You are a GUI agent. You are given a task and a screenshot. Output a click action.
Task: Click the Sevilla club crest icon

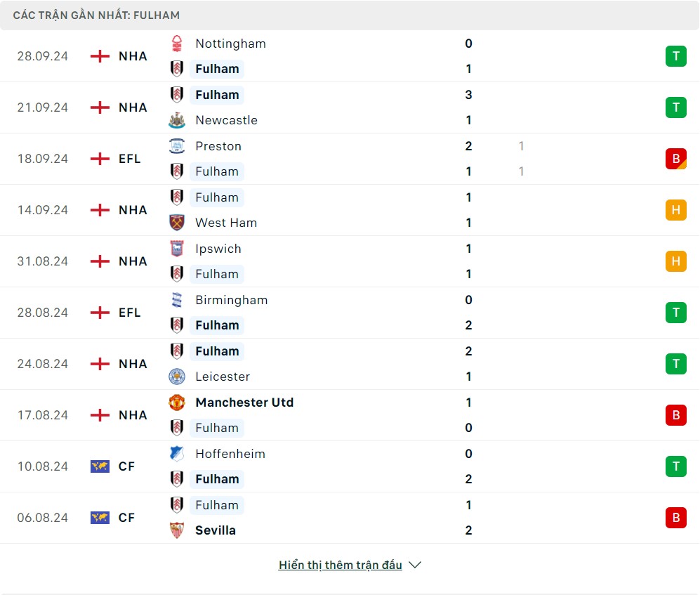177,530
